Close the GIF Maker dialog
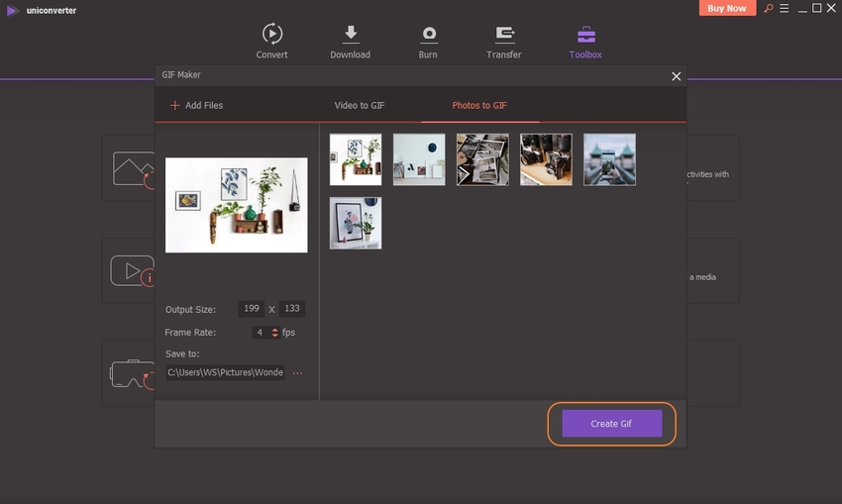The image size is (842, 504). 677,76
